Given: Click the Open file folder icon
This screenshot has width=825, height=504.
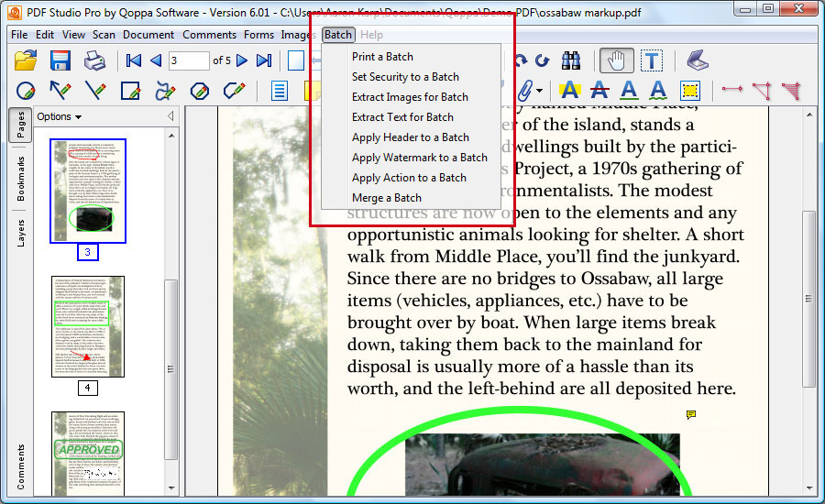Looking at the screenshot, I should point(26,60).
